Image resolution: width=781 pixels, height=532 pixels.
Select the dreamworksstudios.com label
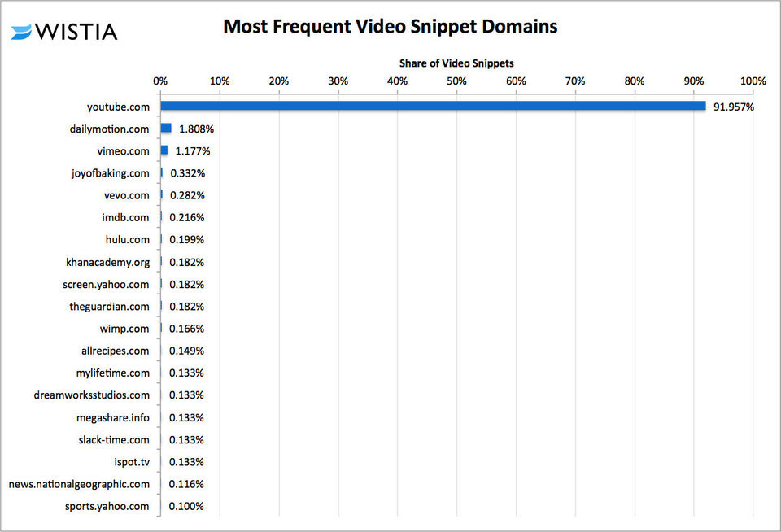[x=92, y=395]
